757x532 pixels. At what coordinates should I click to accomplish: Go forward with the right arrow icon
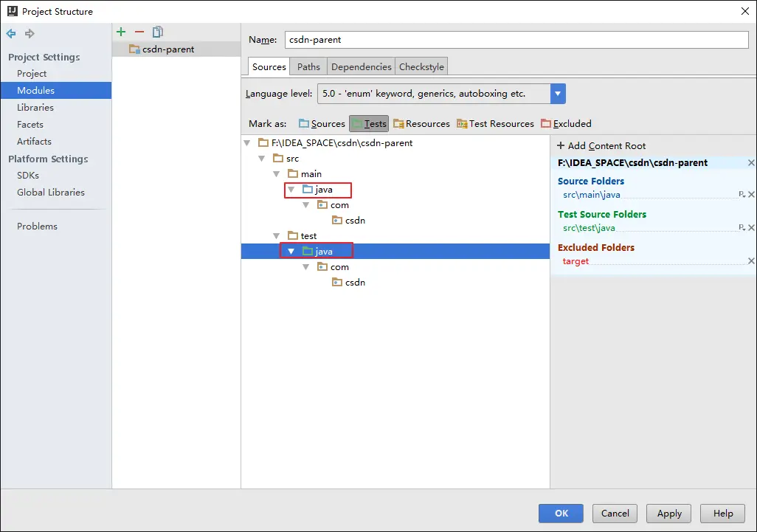click(x=30, y=33)
